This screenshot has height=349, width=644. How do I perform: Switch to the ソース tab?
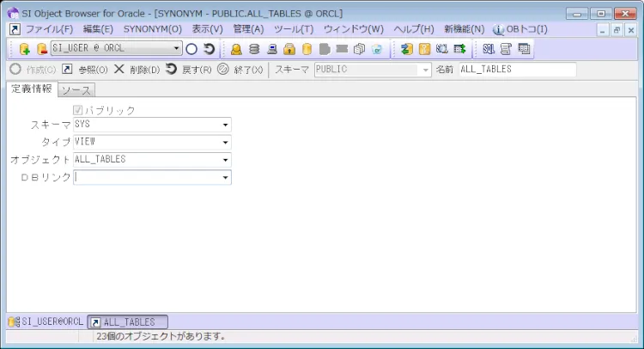coord(76,90)
